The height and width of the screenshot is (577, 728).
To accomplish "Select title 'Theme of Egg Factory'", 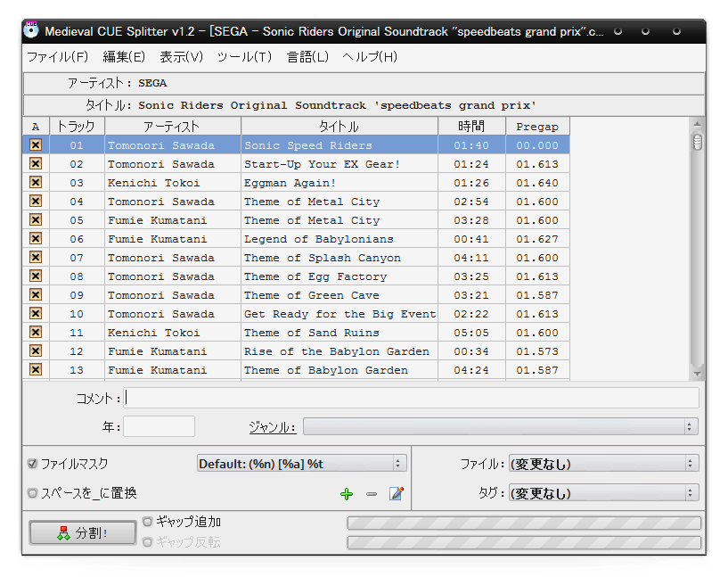I will click(315, 276).
